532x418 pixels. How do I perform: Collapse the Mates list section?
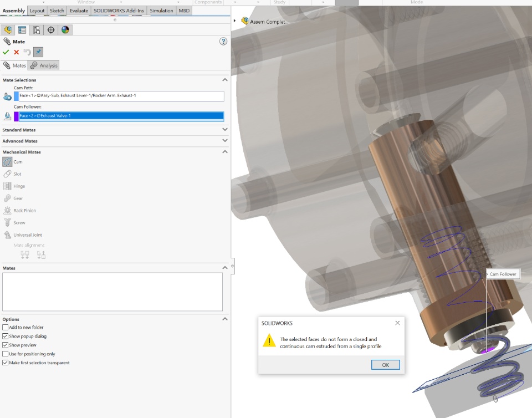click(x=224, y=268)
